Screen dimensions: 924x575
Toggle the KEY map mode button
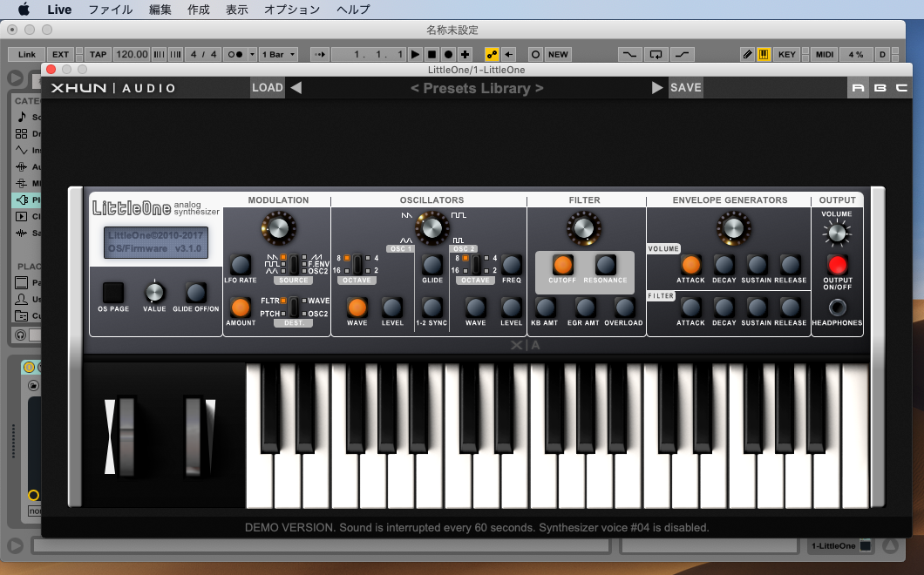pyautogui.click(x=786, y=54)
